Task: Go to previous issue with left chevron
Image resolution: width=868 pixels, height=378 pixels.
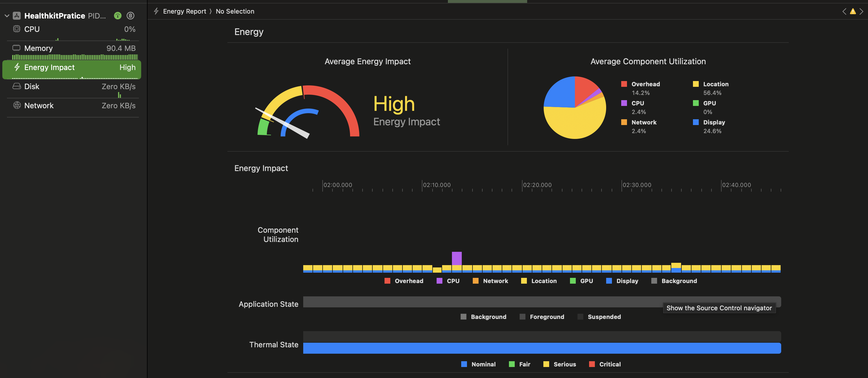Action: [x=844, y=12]
